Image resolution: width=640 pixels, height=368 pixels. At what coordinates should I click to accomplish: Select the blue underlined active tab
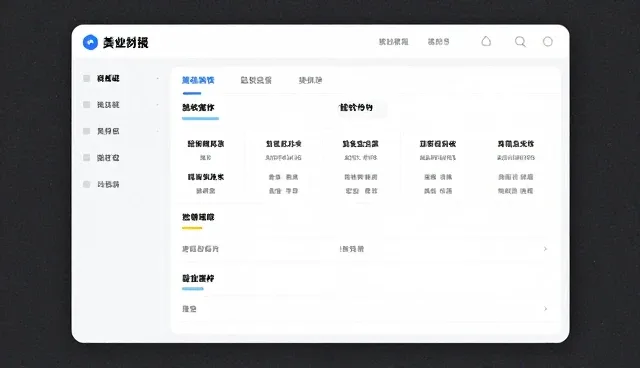(x=198, y=80)
